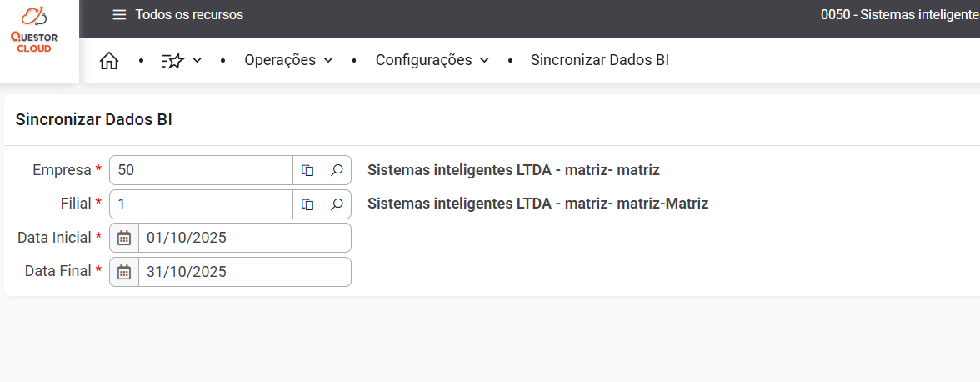Viewport: 980px width, 382px height.
Task: Open the Data Inicial calendar picker
Action: pyautogui.click(x=124, y=238)
